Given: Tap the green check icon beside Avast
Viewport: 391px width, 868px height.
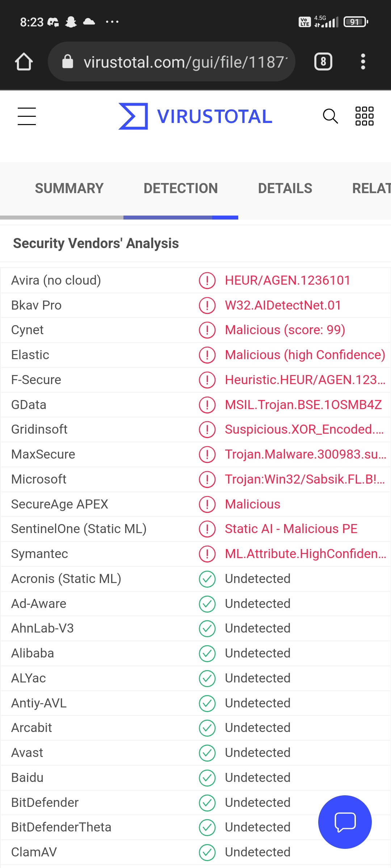Looking at the screenshot, I should tap(207, 753).
